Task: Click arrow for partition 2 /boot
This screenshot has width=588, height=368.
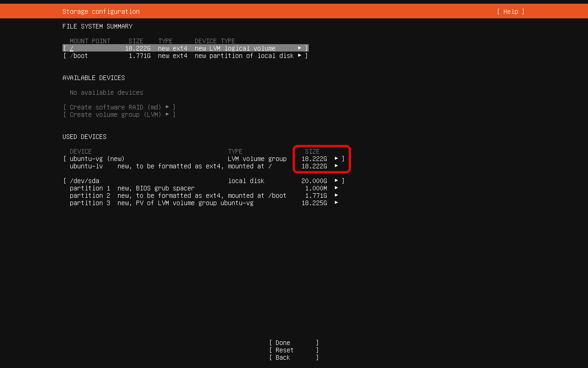Action: [336, 195]
